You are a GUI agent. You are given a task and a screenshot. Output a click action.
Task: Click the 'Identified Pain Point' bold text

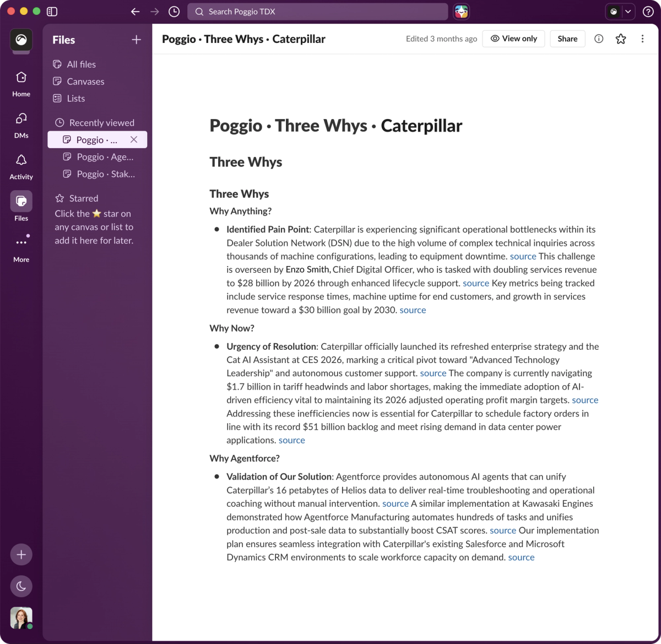point(268,229)
